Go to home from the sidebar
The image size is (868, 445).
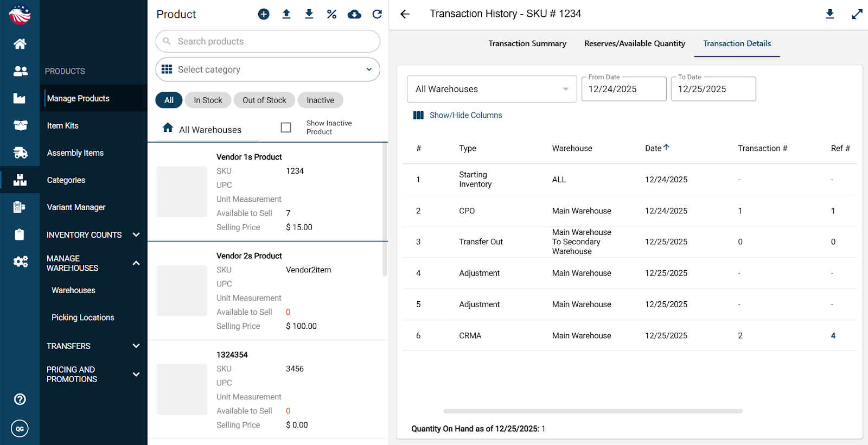[x=20, y=44]
